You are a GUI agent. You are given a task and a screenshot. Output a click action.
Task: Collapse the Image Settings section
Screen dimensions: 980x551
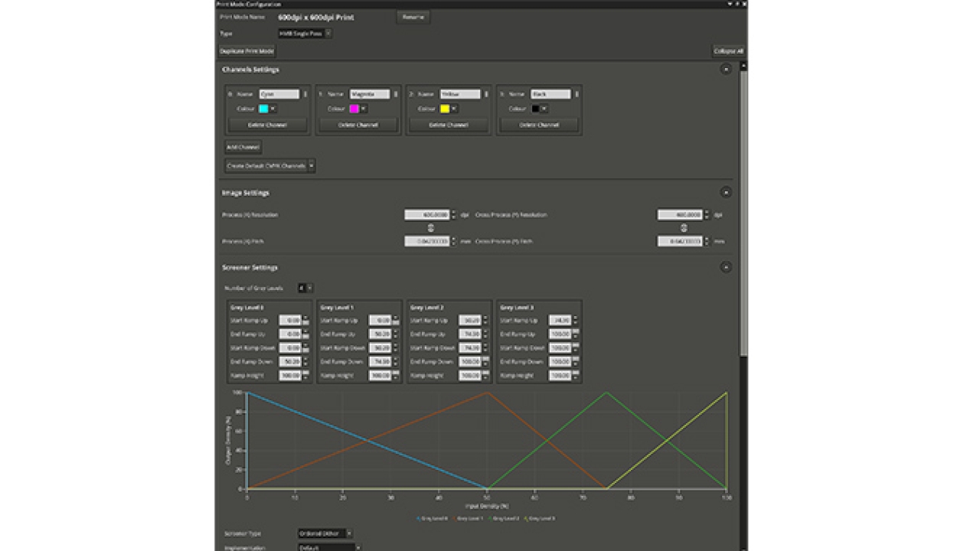tap(725, 193)
